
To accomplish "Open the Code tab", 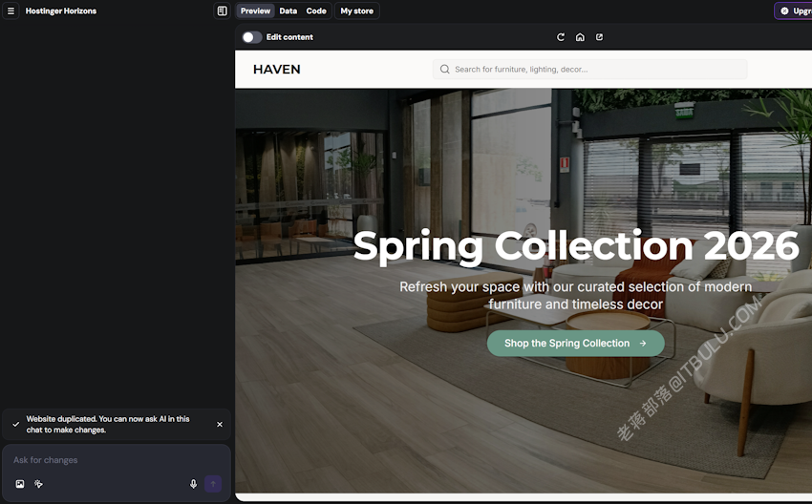I will [316, 10].
